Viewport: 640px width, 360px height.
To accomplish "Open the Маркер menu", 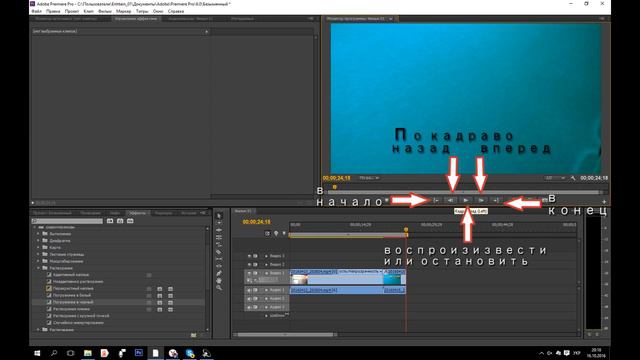I will click(124, 11).
